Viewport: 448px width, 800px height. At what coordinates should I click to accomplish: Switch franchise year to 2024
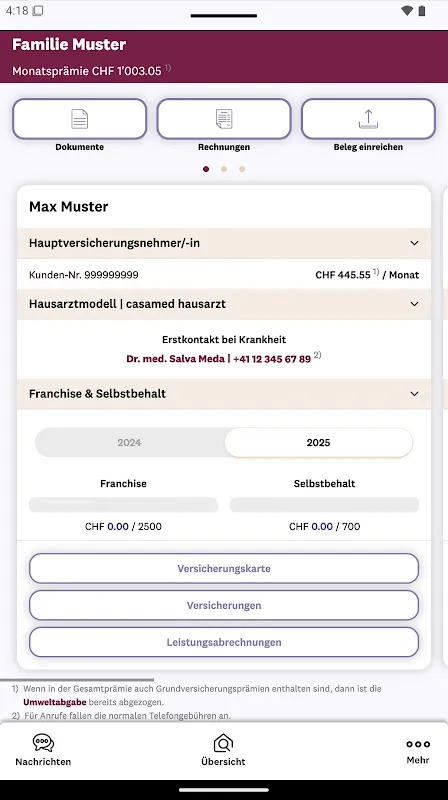click(x=129, y=442)
